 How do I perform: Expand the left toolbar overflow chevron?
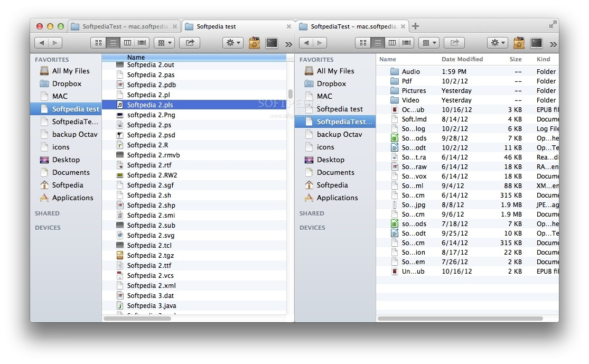pyautogui.click(x=288, y=44)
